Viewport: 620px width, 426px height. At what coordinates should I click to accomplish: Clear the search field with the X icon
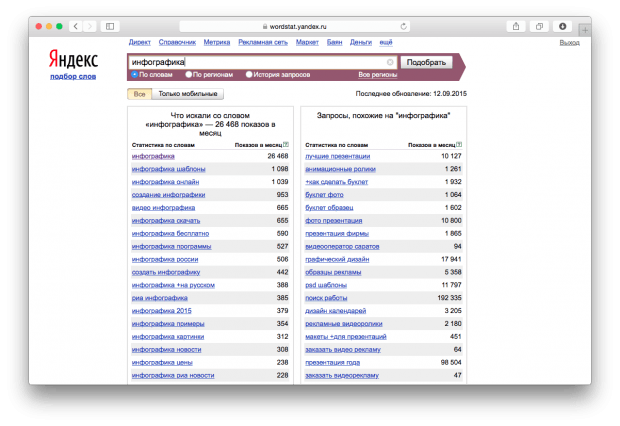389,62
